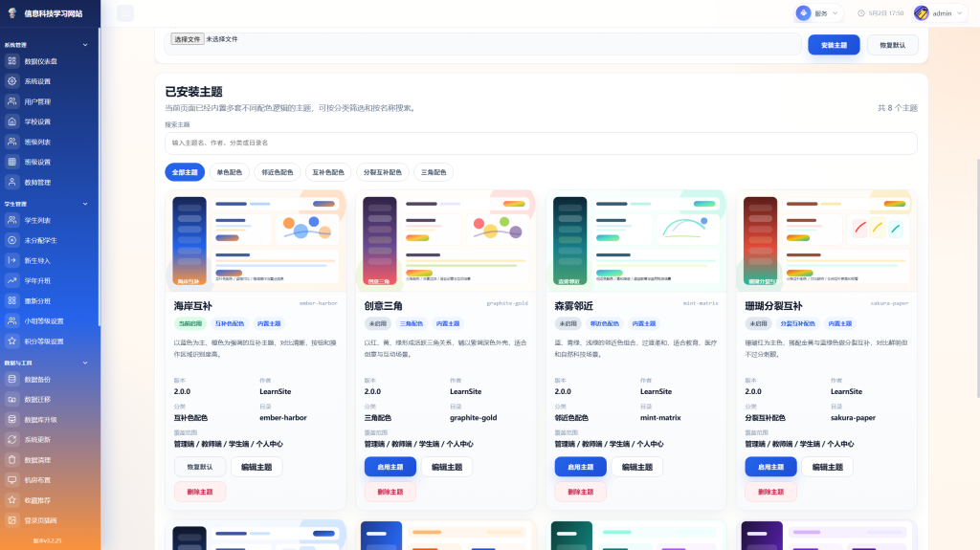Screen dimensions: 980x550
Task: Click the 当前启用 tag on 海岸互补
Action: (x=190, y=323)
